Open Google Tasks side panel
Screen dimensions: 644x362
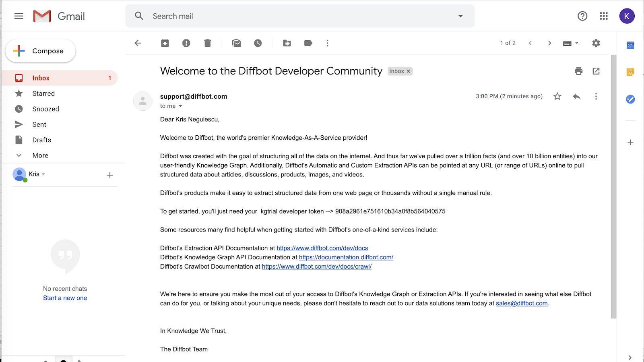coord(630,99)
